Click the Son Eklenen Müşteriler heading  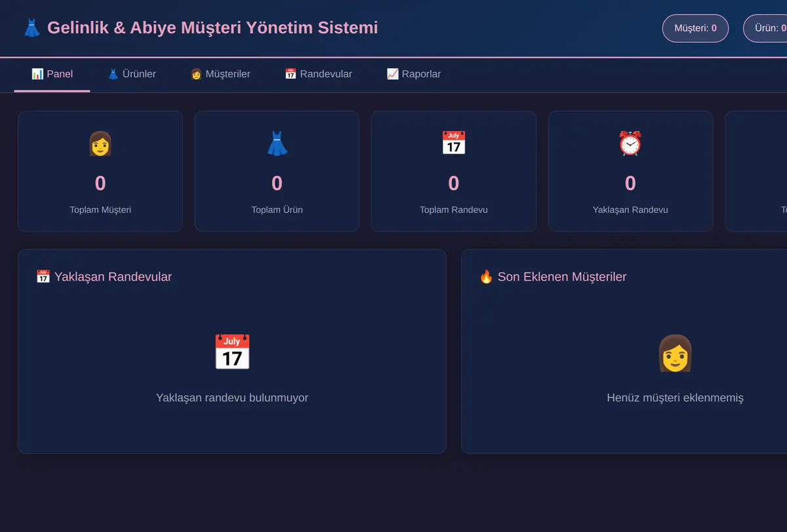pos(553,277)
